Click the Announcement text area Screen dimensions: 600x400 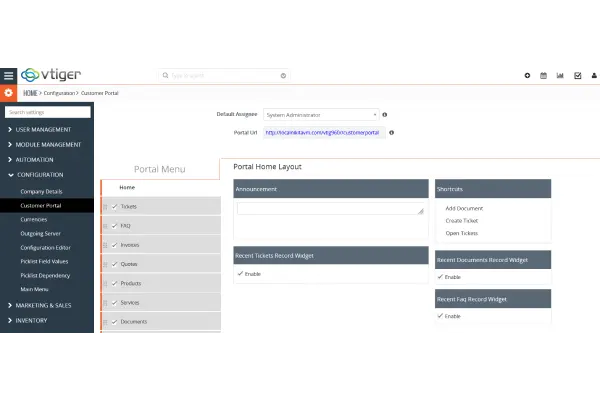pyautogui.click(x=330, y=209)
